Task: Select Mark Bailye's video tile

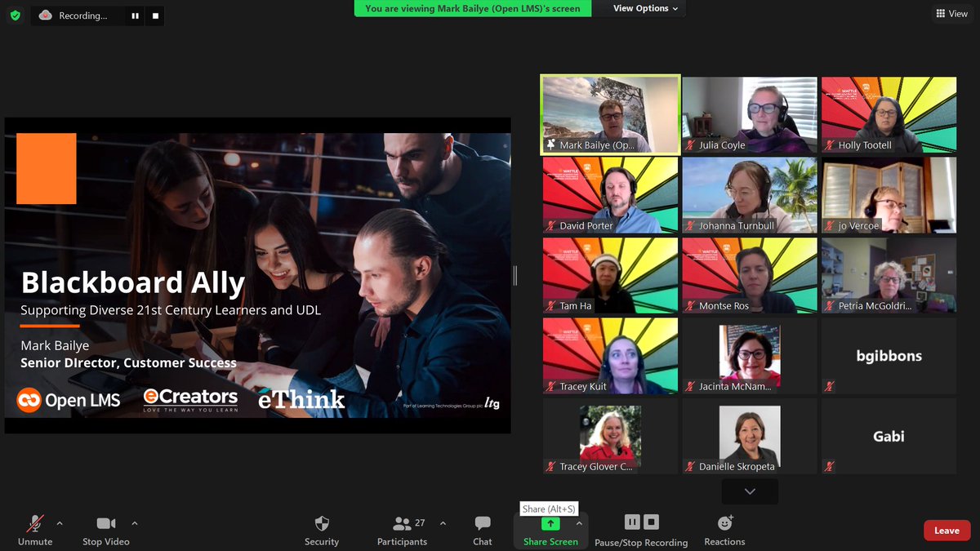Action: pyautogui.click(x=610, y=113)
